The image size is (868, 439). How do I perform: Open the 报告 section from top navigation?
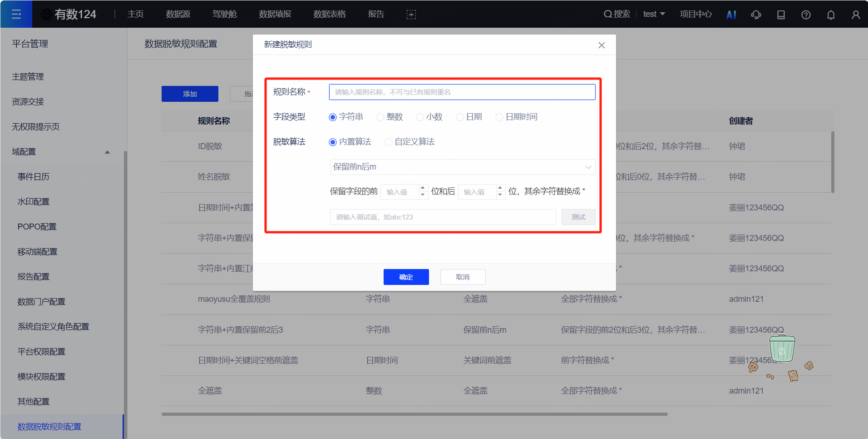376,14
